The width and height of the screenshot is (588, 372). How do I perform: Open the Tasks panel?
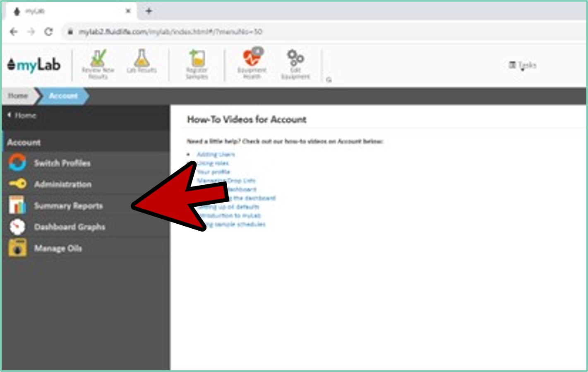click(x=523, y=65)
